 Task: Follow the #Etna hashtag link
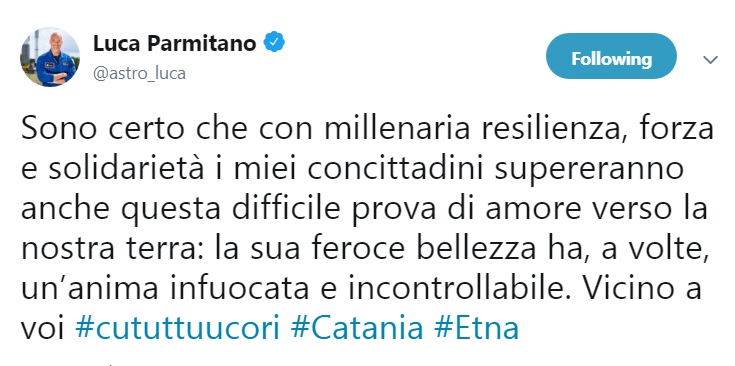(x=476, y=327)
